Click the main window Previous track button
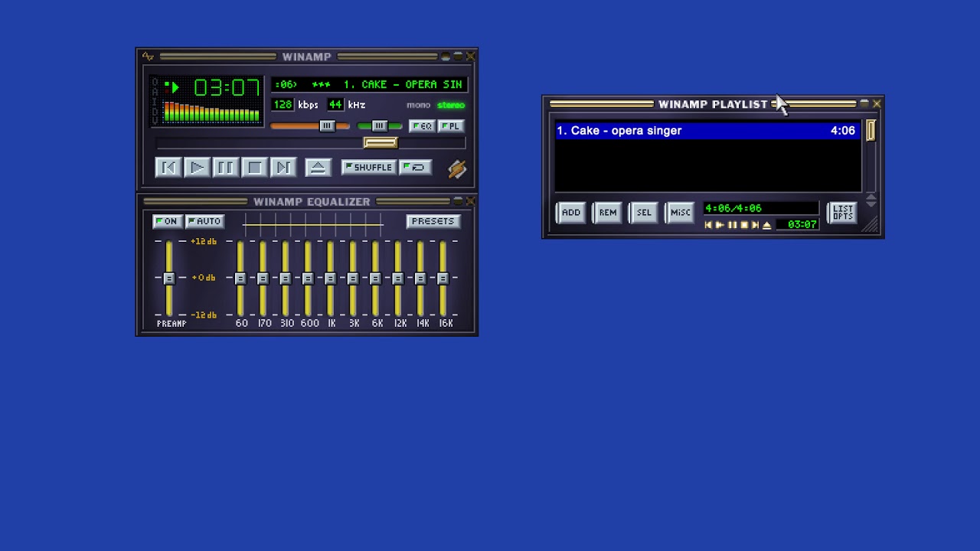This screenshot has width=980, height=551. point(168,168)
